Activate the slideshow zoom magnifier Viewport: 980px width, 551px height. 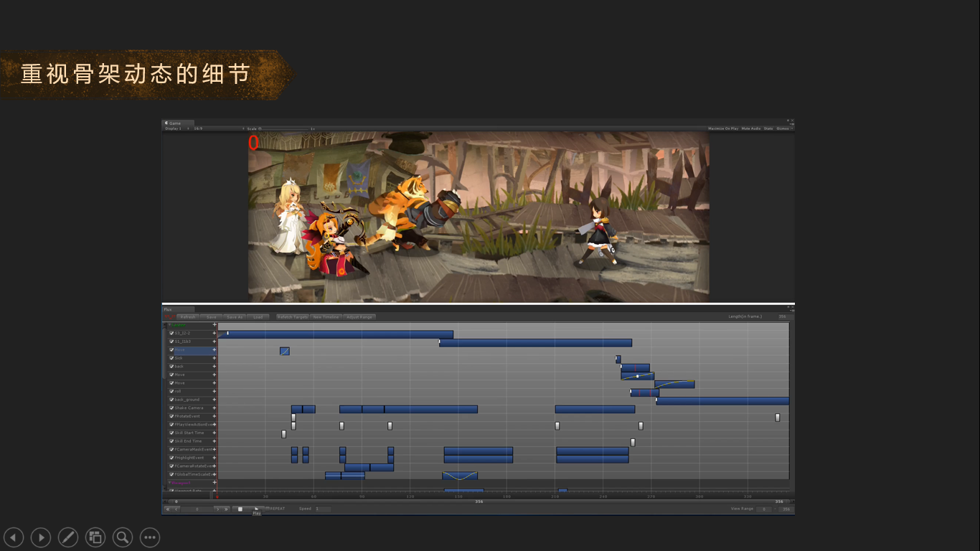(123, 537)
